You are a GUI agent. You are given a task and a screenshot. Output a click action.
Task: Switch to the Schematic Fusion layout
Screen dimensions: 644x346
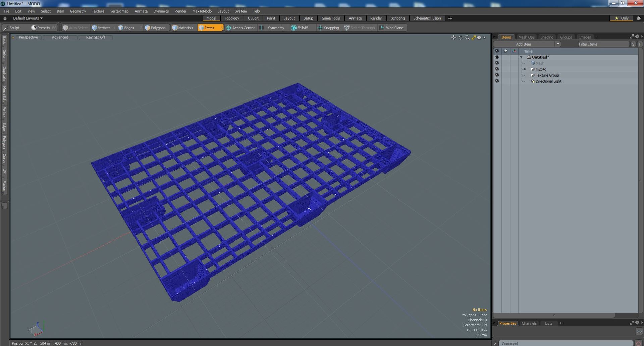[x=427, y=18]
